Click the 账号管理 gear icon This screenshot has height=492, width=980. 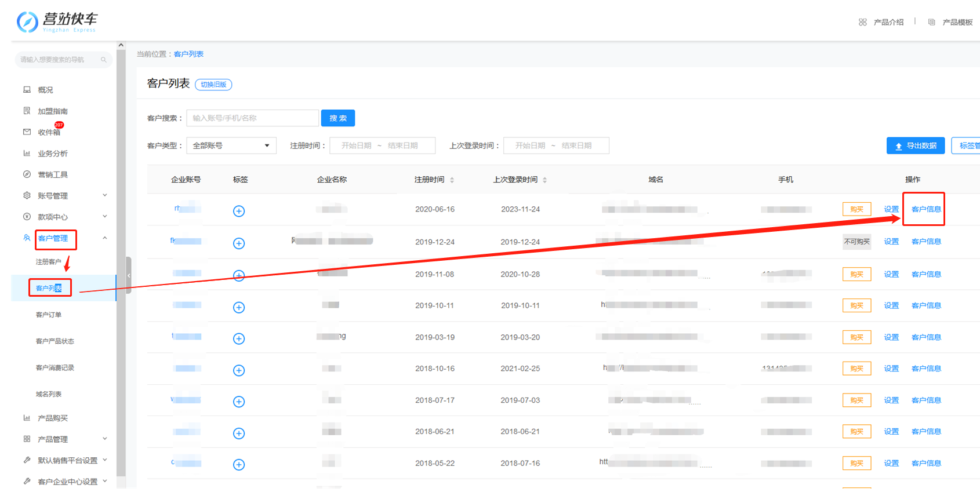27,196
